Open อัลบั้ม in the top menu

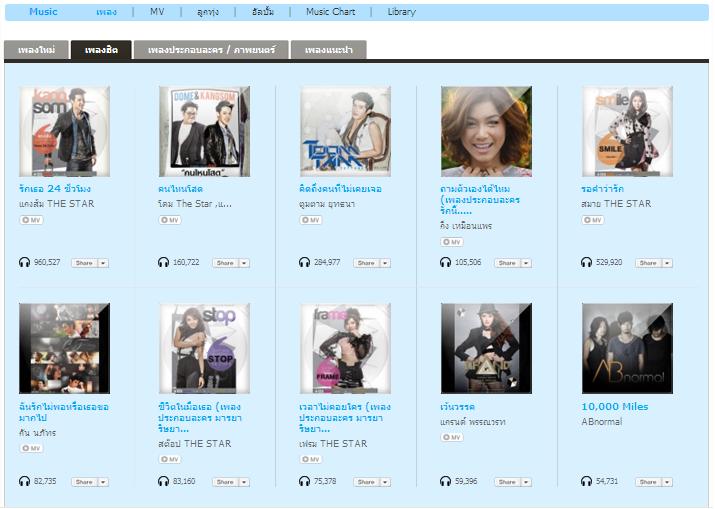pos(263,12)
